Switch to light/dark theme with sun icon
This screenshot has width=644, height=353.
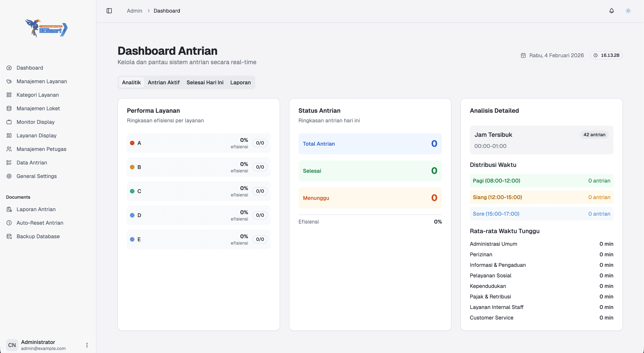[x=628, y=11]
